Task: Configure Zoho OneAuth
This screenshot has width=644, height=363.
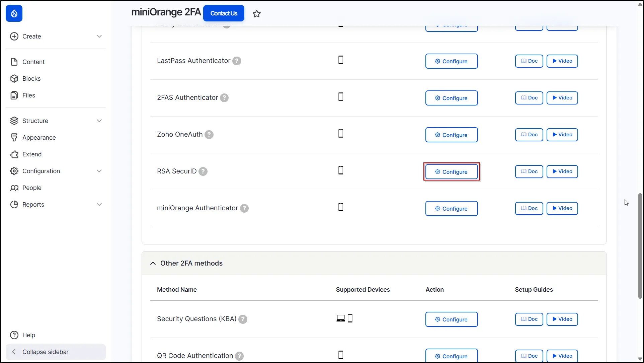Action: pos(452,135)
